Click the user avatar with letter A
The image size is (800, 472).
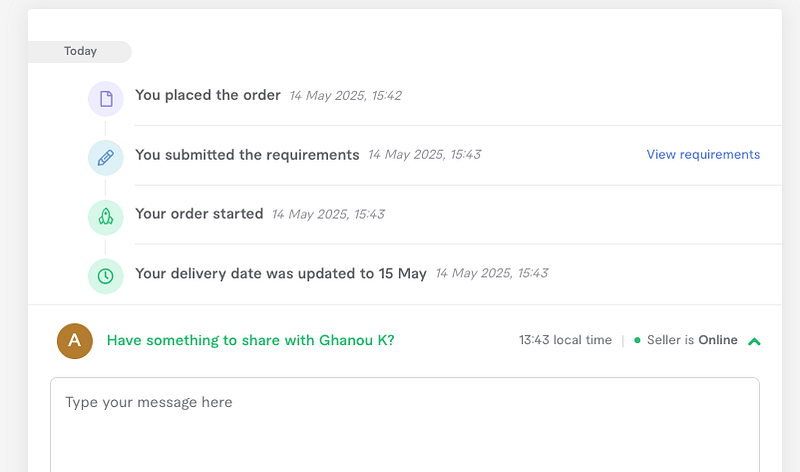[74, 341]
